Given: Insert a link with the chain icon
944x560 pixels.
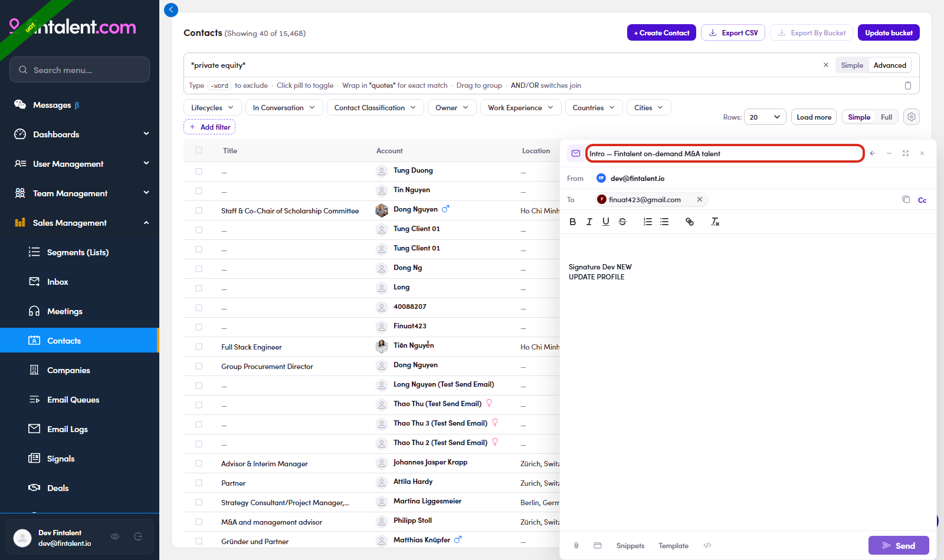Looking at the screenshot, I should [x=689, y=222].
